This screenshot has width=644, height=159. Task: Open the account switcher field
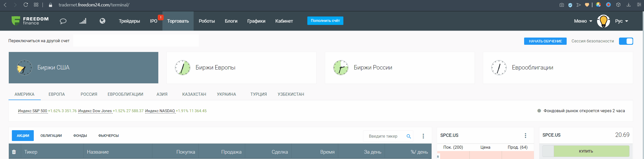click(136, 41)
